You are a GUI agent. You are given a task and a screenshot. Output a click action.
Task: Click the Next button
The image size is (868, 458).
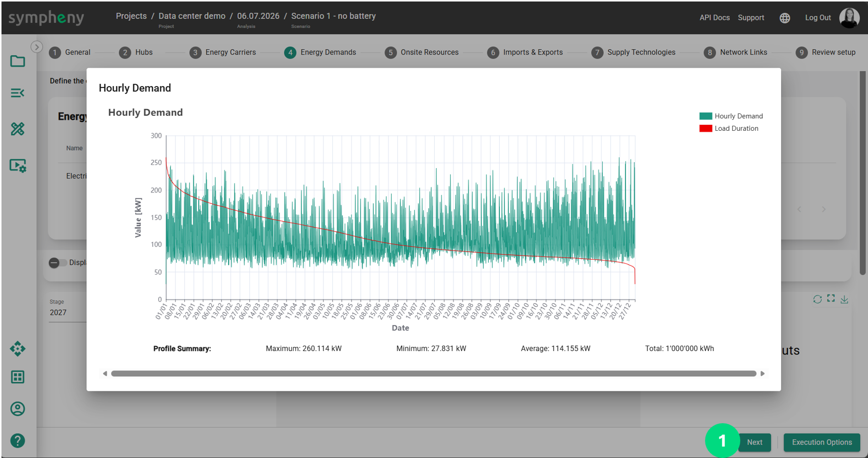(x=754, y=442)
